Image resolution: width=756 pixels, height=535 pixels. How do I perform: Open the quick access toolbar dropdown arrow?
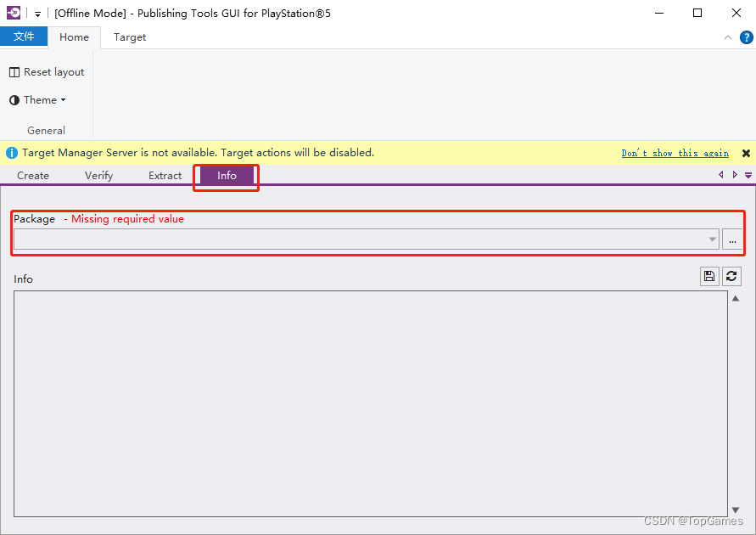point(37,14)
